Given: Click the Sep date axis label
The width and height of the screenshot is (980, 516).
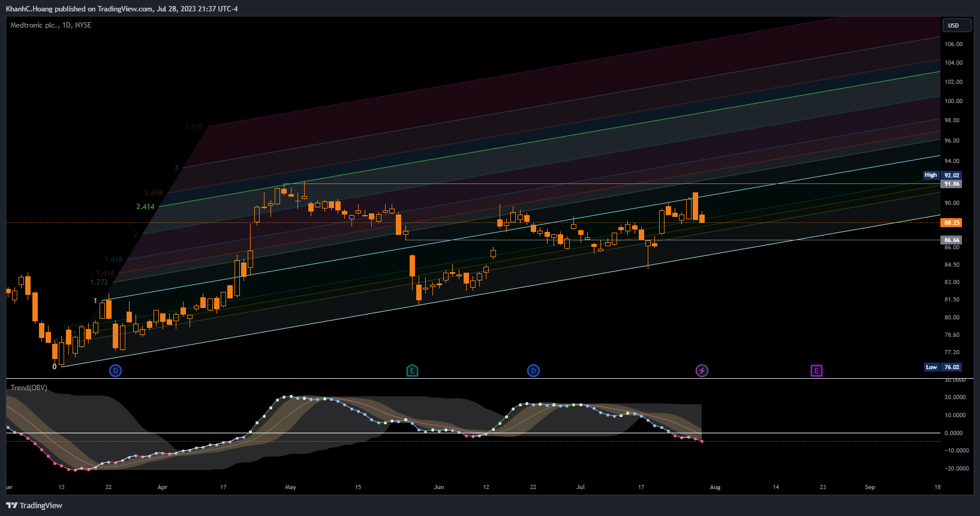Looking at the screenshot, I should coord(870,487).
